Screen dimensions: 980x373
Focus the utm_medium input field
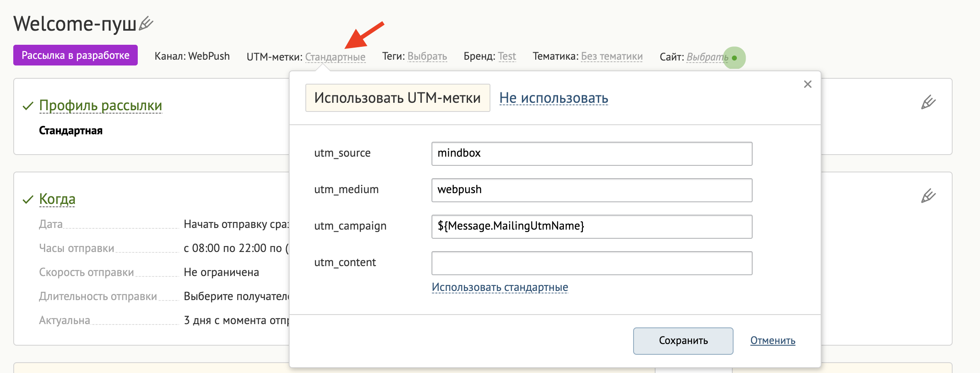click(x=592, y=190)
